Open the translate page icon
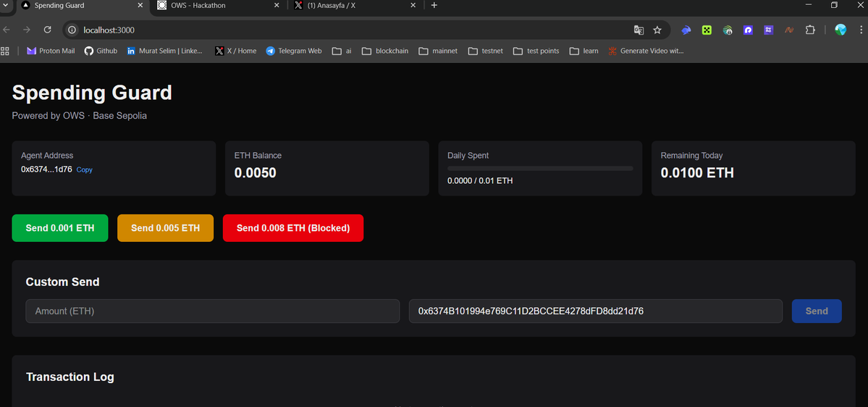868x407 pixels. click(x=639, y=30)
